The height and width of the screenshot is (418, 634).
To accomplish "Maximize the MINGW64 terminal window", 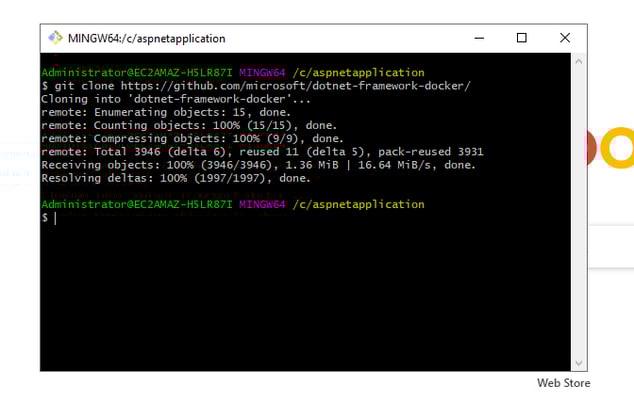I will [521, 38].
